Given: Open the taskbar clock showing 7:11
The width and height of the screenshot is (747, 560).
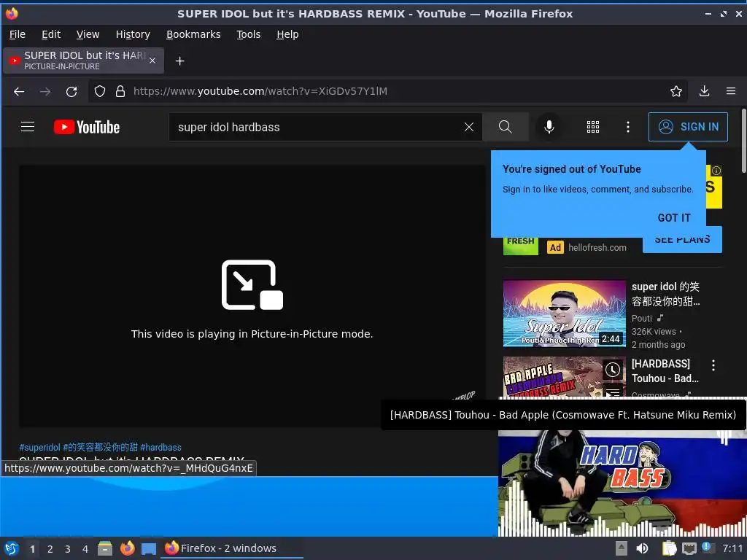Looking at the screenshot, I should 732,548.
